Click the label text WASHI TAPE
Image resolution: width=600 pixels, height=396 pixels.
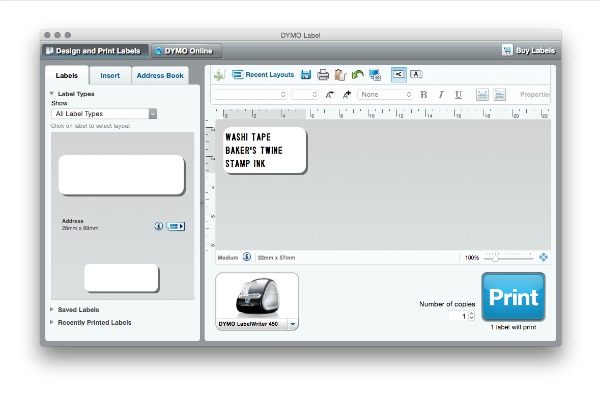point(248,137)
